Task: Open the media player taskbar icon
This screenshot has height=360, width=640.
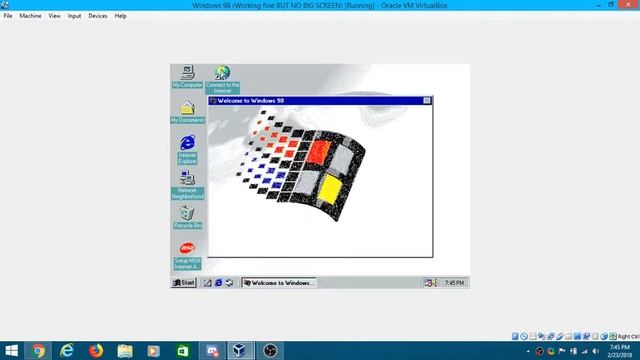Action: click(x=153, y=351)
